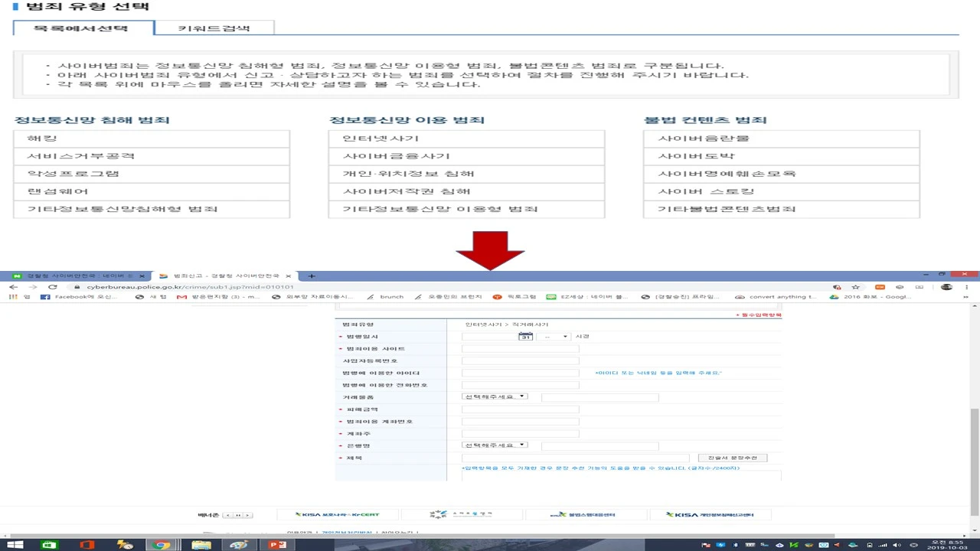The height and width of the screenshot is (551, 980).
Task: Focus the 사업자등록번호 input field
Action: coord(521,361)
